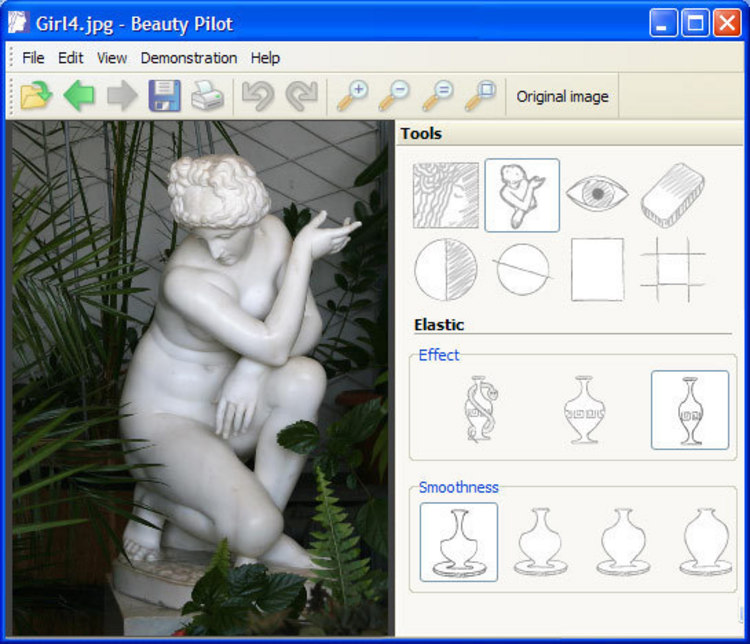Select the twisted vase Effect option
Viewport: 750px width, 644px height.
pyautogui.click(x=482, y=409)
